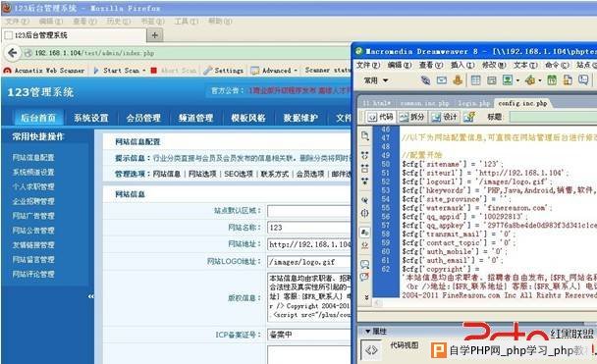Click the Server-Side Include icon in Dreamweaver
The width and height of the screenshot is (597, 364).
click(x=568, y=79)
